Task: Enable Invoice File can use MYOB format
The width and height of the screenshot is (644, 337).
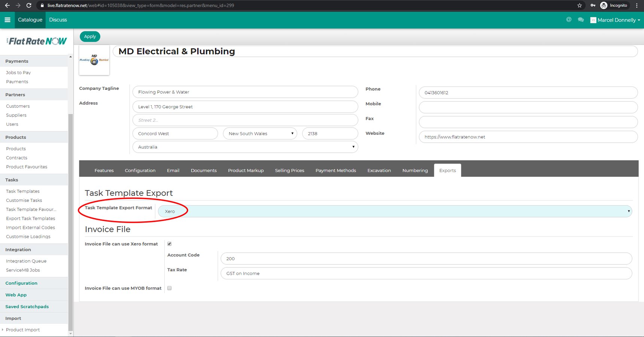Action: [169, 288]
